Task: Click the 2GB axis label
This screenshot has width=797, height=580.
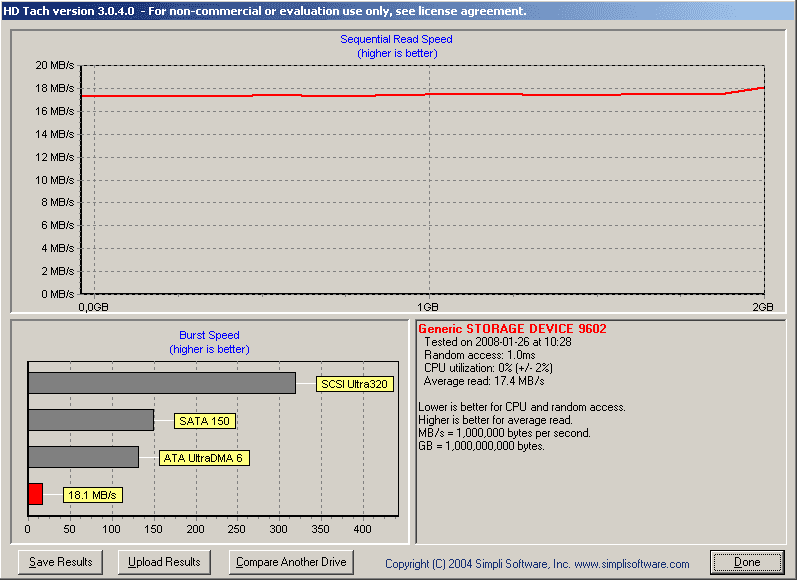Action: 762,307
